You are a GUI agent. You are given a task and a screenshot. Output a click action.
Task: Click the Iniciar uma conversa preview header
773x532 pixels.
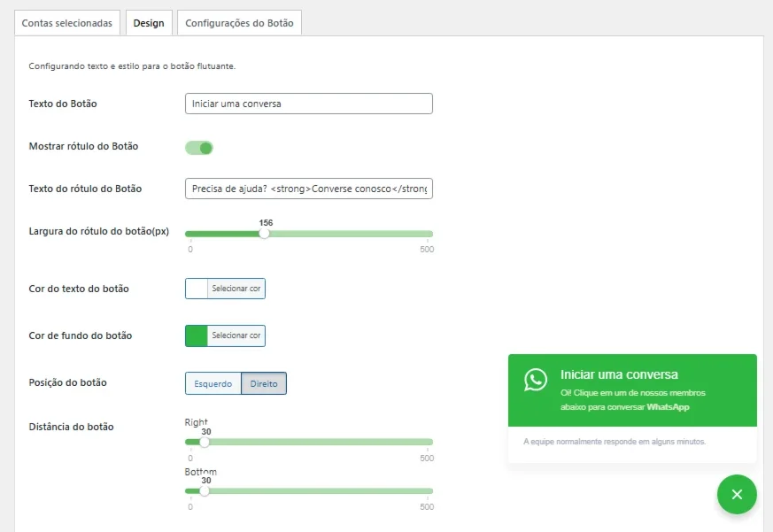click(x=619, y=374)
